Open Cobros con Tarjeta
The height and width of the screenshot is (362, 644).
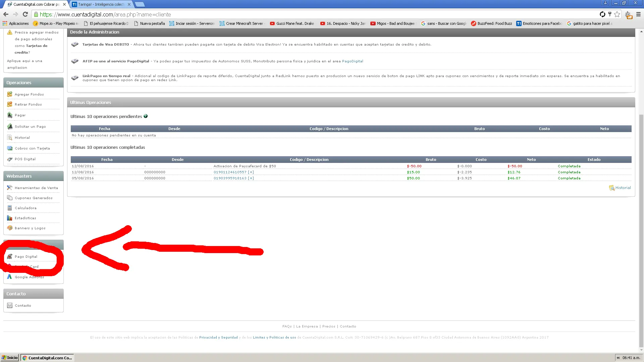[32, 148]
